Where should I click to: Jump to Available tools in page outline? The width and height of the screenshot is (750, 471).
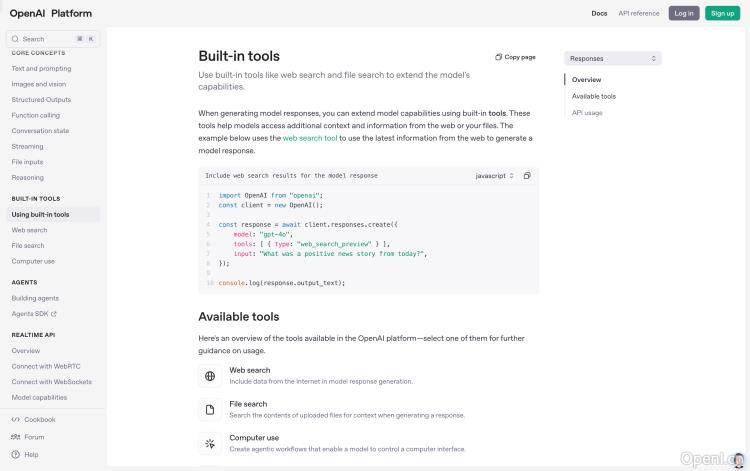click(594, 96)
